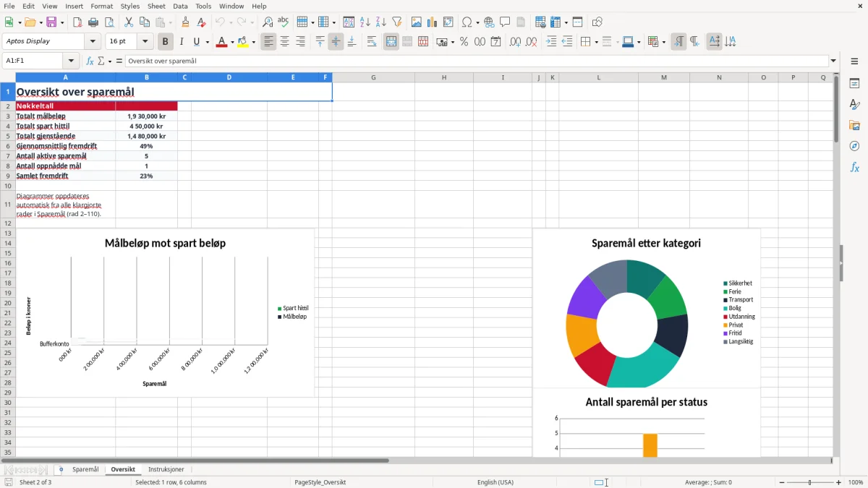Toggle Italic formatting
The width and height of the screenshot is (868, 488).
(x=182, y=42)
